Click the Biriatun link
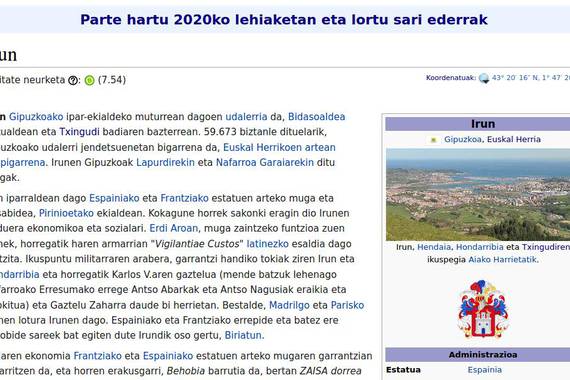This screenshot has height=380, width=570. pos(243,335)
